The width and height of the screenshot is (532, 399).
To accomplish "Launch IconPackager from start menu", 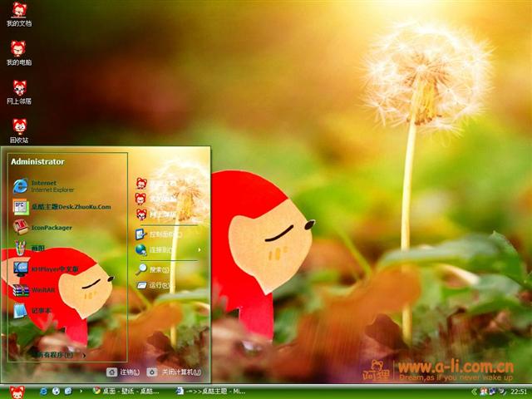I will click(42, 227).
